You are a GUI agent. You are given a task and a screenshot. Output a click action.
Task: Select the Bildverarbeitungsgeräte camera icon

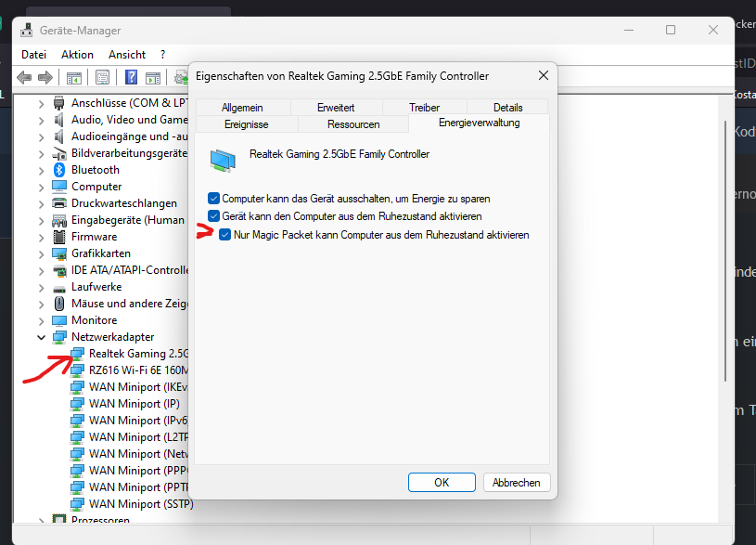[x=59, y=153]
